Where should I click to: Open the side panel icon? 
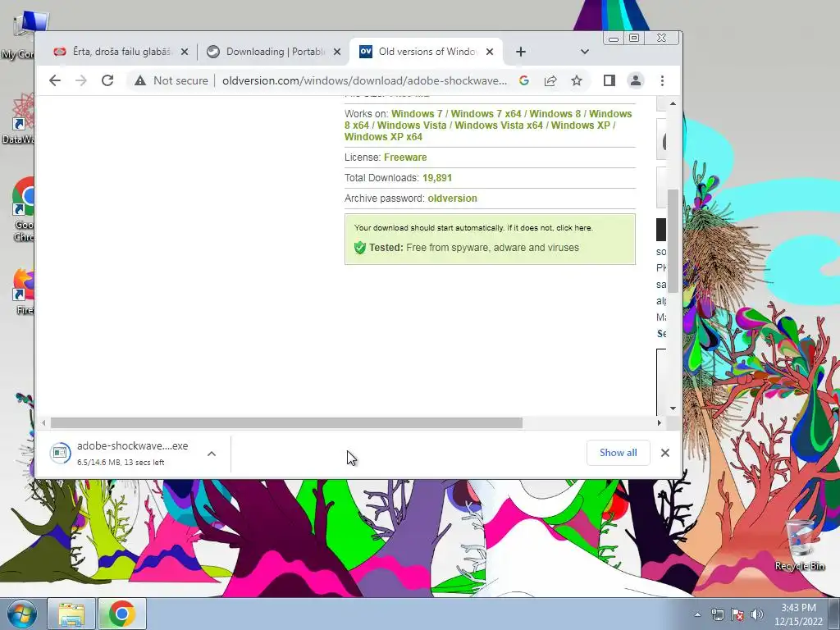[609, 80]
